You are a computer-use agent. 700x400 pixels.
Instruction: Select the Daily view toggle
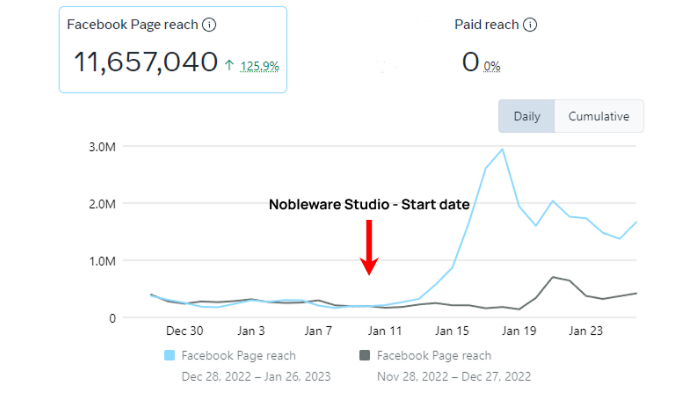[x=527, y=116]
